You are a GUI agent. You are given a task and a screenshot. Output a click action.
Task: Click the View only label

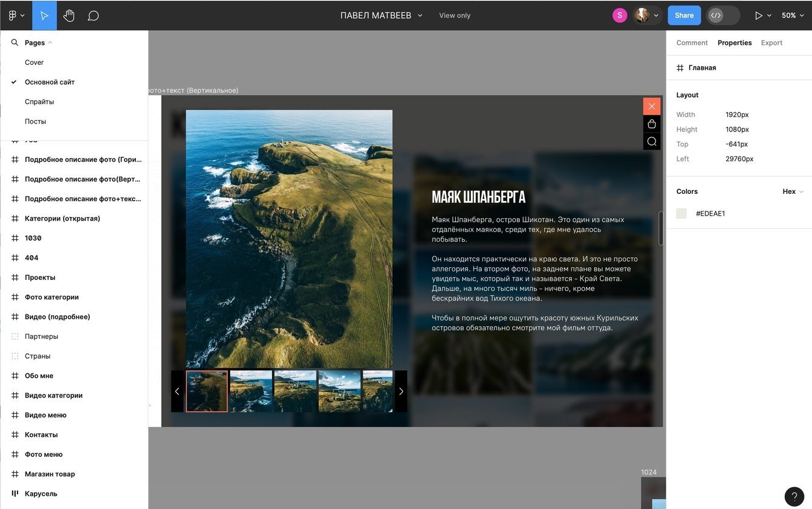pyautogui.click(x=454, y=15)
